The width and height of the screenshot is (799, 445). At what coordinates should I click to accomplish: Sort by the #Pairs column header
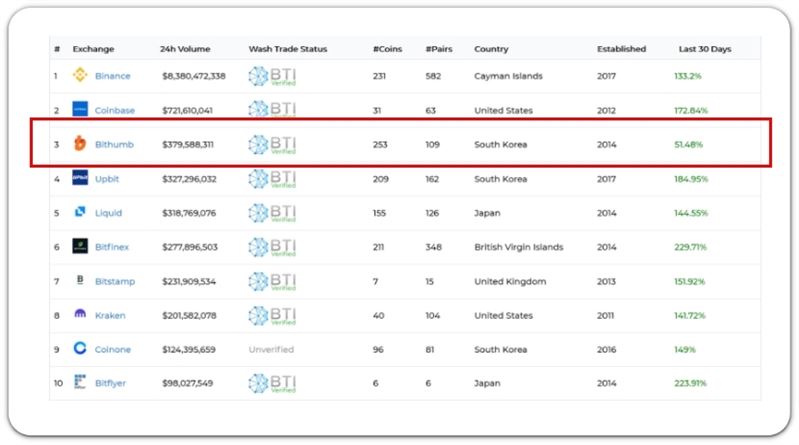coord(439,49)
